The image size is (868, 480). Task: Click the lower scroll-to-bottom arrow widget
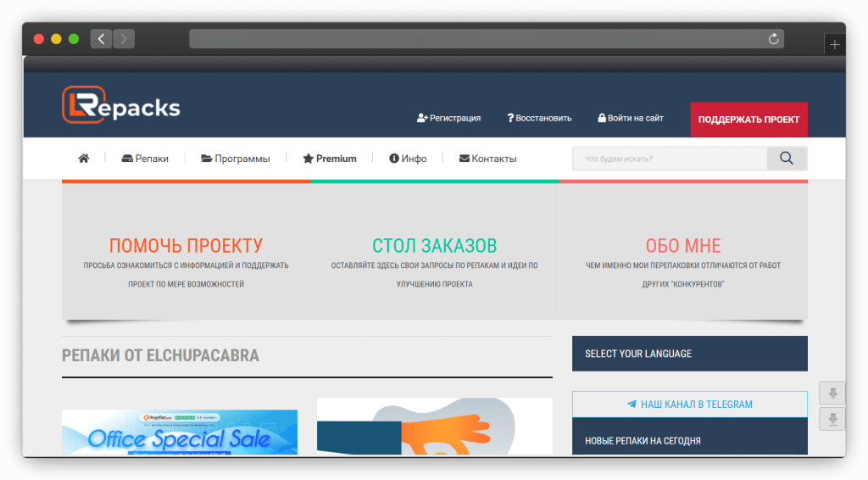(832, 419)
